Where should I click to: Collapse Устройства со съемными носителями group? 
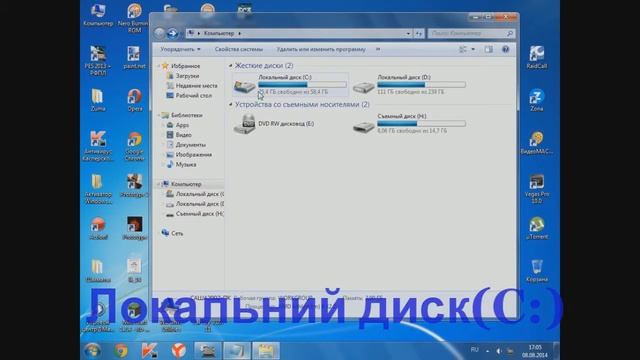coord(231,104)
